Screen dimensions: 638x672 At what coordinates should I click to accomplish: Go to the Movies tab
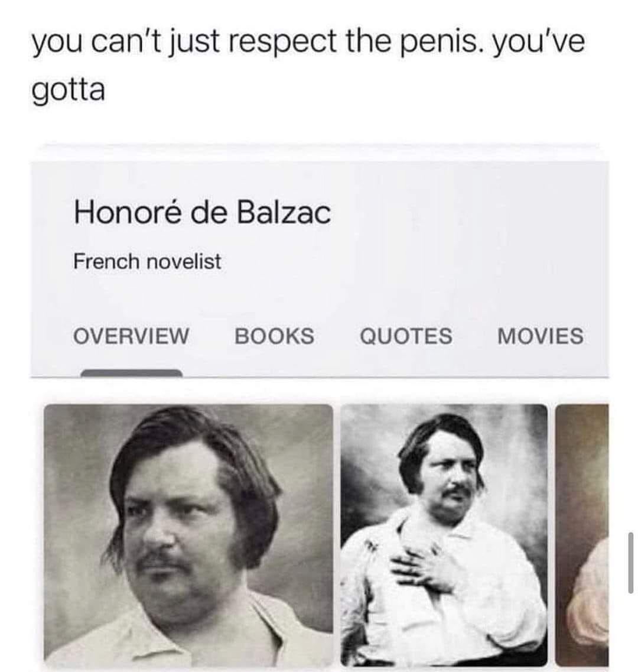(541, 336)
